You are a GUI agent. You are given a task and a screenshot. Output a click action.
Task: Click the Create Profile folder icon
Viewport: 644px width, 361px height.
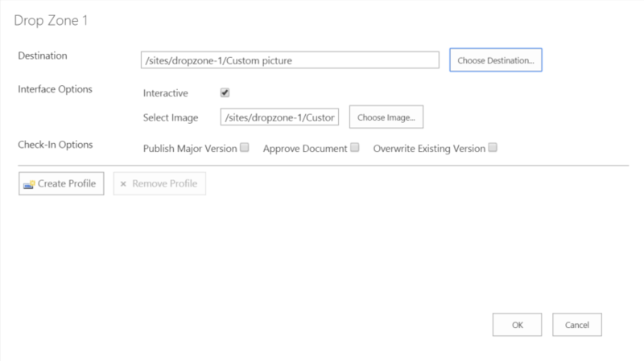29,184
